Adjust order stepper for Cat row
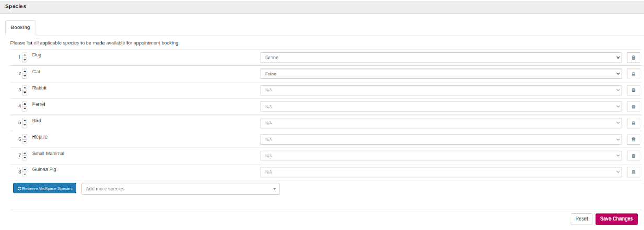Viewport: 644px width, 230px height. tap(25, 74)
